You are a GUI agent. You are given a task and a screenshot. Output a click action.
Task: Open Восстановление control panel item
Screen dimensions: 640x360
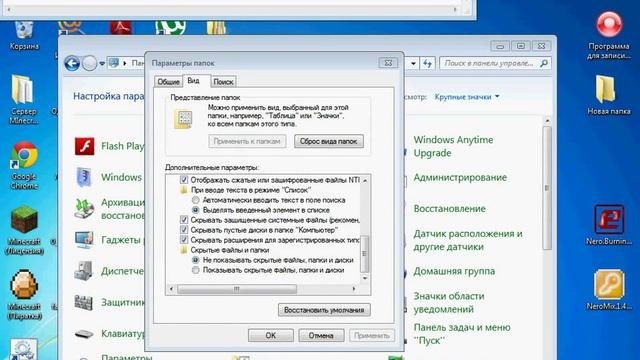coord(449,209)
